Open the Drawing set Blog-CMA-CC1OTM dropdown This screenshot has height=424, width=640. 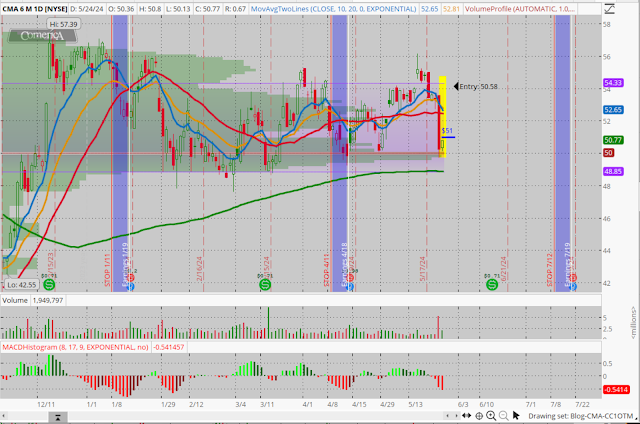point(582,416)
